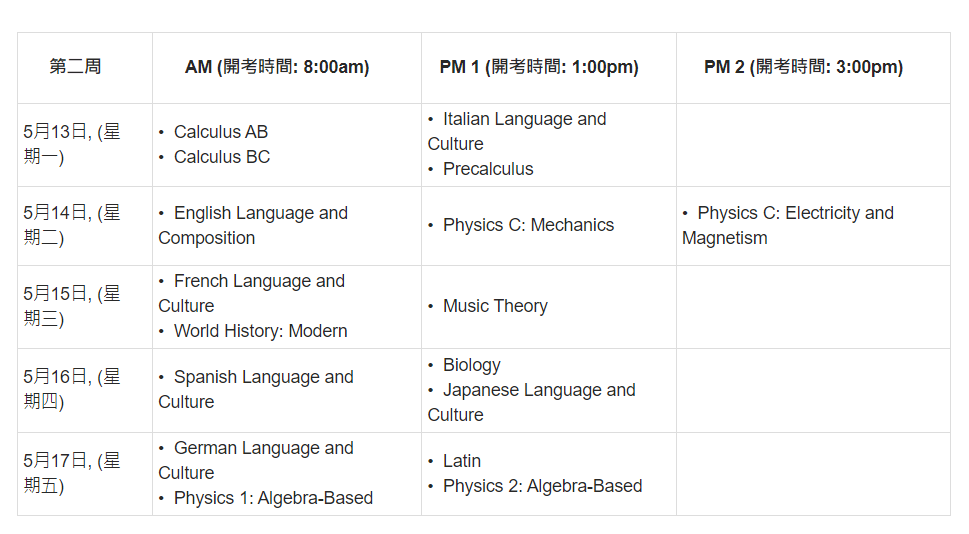Click the 第二周 column header
This screenshot has width=969, height=534.
click(75, 67)
